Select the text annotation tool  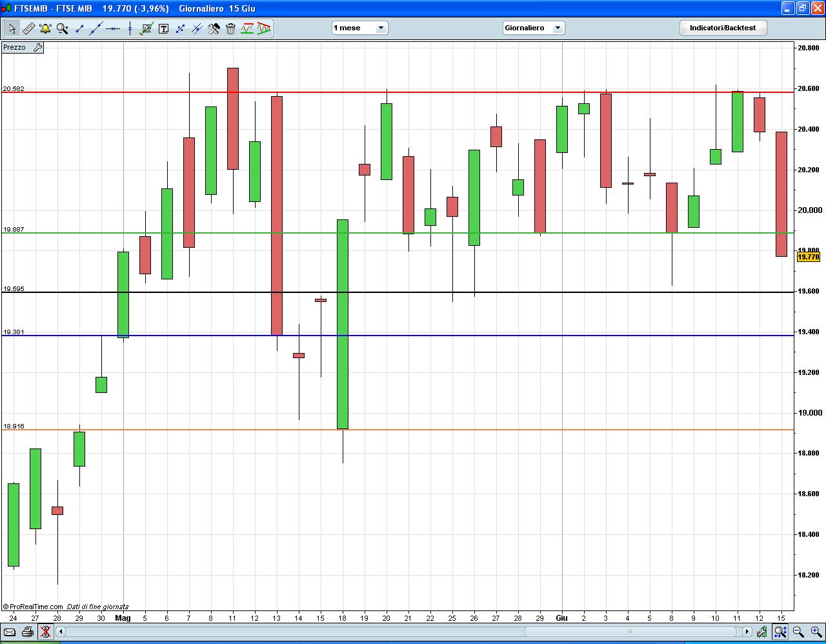163,28
